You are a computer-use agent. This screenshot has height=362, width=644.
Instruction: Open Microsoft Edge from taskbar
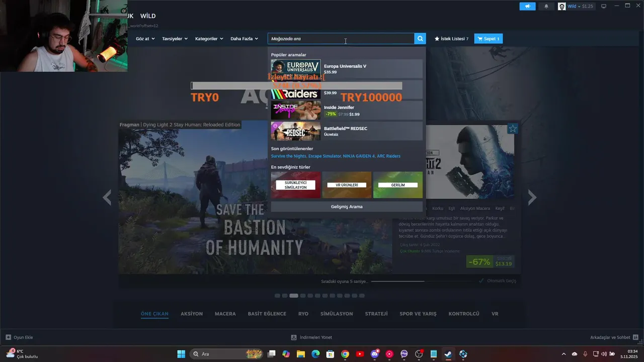tap(315, 354)
